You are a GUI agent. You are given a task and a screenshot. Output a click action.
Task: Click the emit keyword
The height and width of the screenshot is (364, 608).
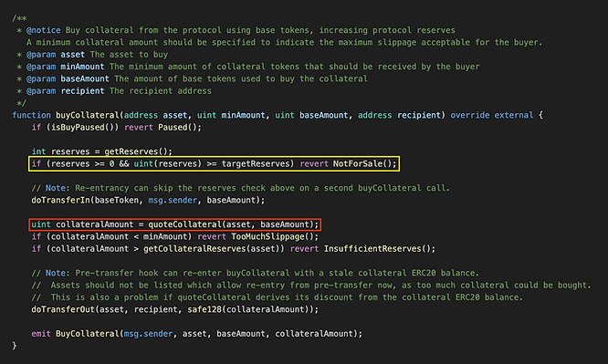[x=41, y=334]
